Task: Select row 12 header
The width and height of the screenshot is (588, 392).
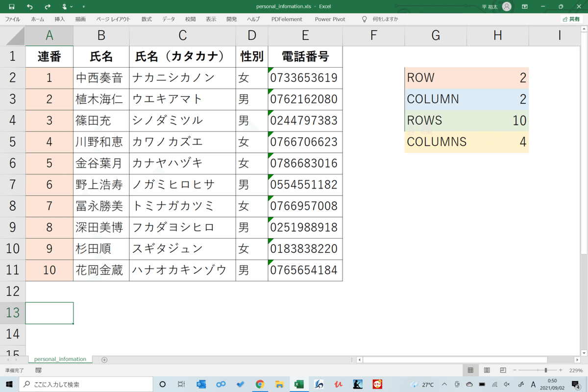Action: tap(13, 291)
